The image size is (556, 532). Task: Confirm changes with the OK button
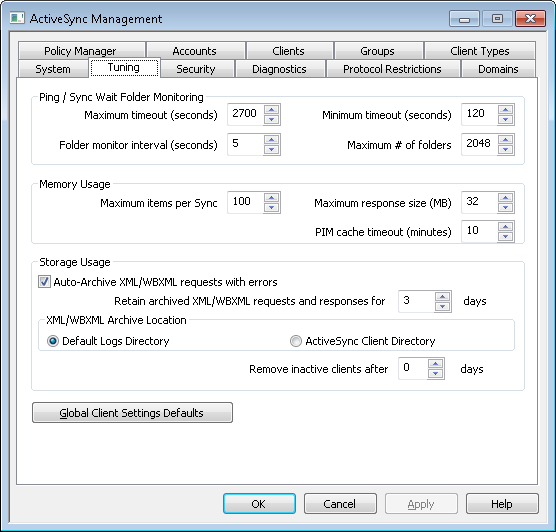point(259,504)
